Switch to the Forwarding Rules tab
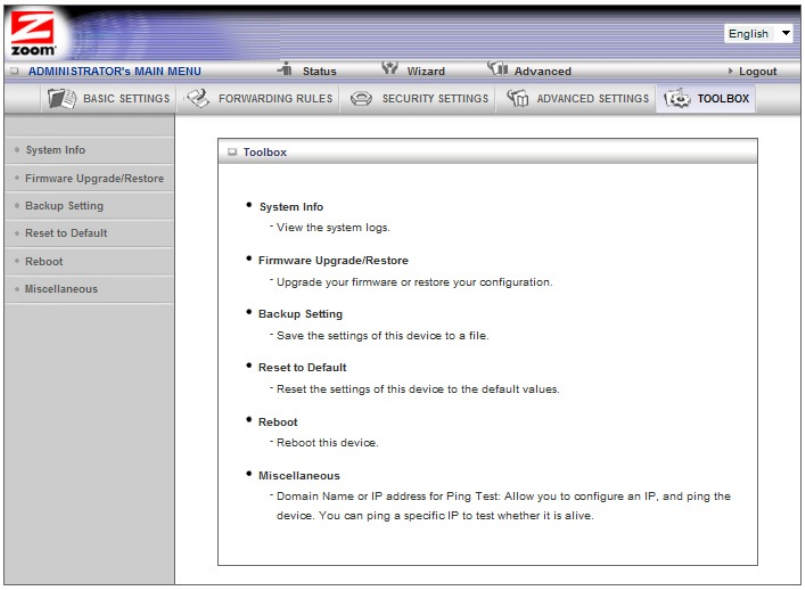The image size is (805, 590). 259,99
